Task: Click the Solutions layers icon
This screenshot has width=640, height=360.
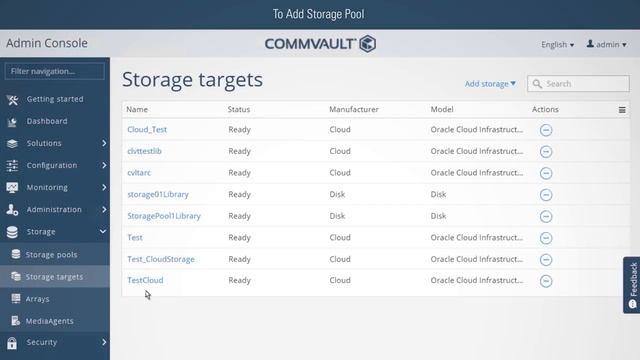Action: coord(12,144)
